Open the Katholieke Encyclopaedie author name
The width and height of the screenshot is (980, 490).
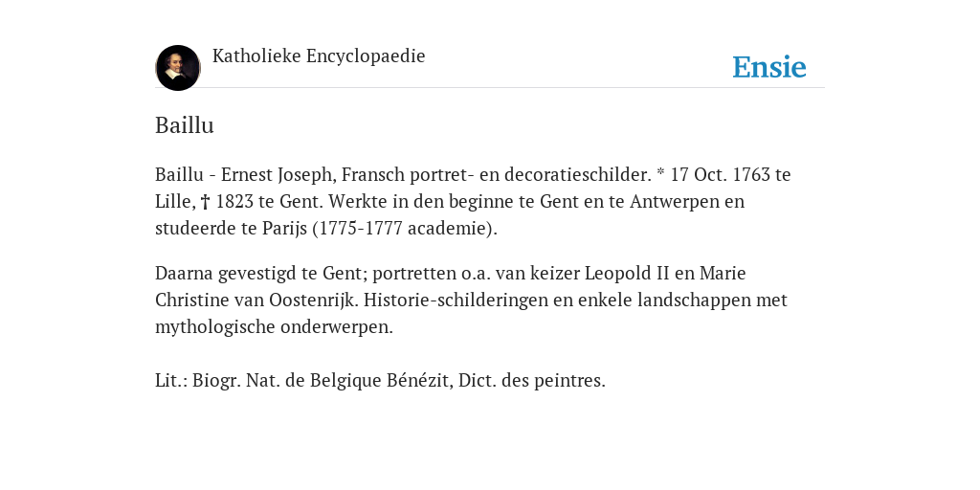pos(319,56)
